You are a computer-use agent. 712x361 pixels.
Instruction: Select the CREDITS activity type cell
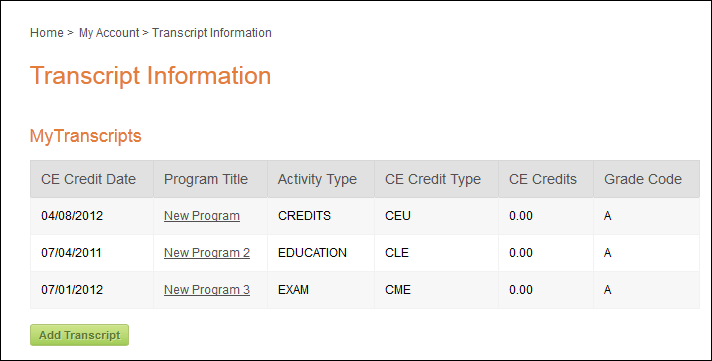[x=321, y=216]
